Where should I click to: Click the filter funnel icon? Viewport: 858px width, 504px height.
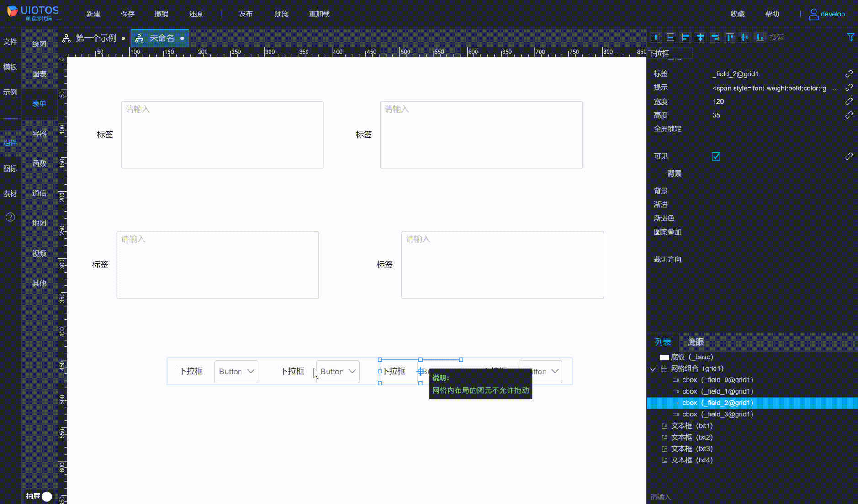coord(850,37)
